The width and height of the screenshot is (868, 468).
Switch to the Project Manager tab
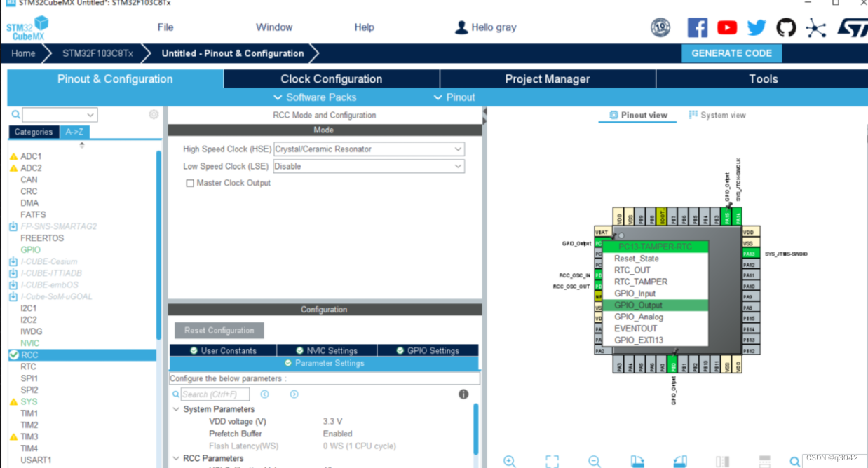tap(548, 79)
